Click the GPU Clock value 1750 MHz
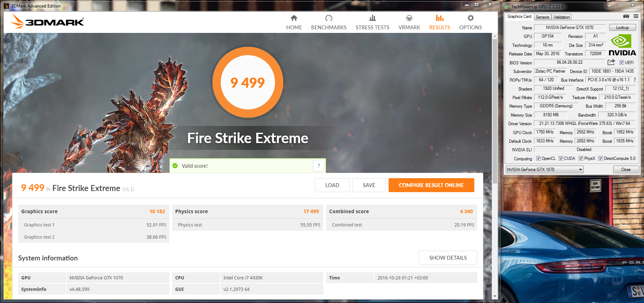 point(545,132)
